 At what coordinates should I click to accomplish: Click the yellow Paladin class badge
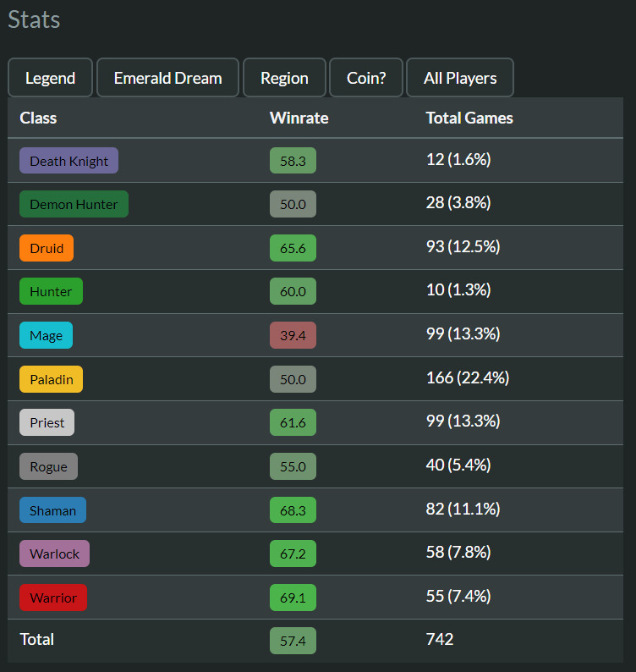pyautogui.click(x=51, y=379)
